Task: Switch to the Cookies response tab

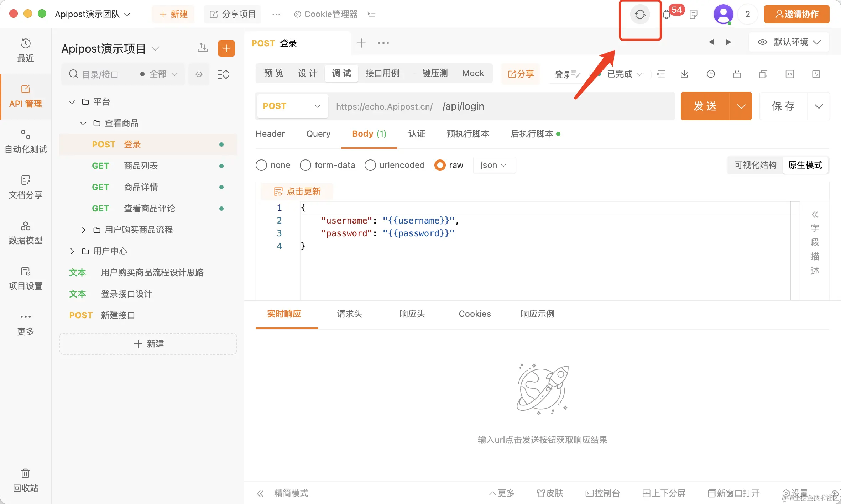Action: click(474, 314)
